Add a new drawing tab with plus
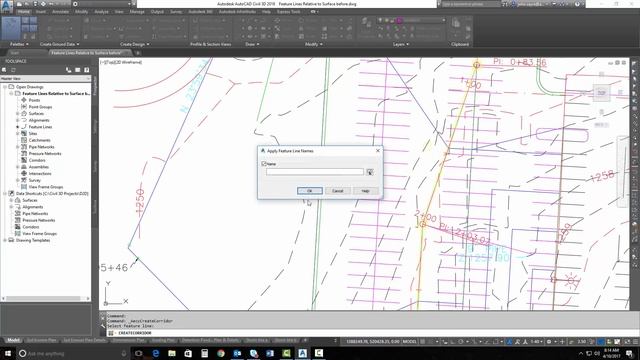Screen dimensions: 640x360 (138, 53)
